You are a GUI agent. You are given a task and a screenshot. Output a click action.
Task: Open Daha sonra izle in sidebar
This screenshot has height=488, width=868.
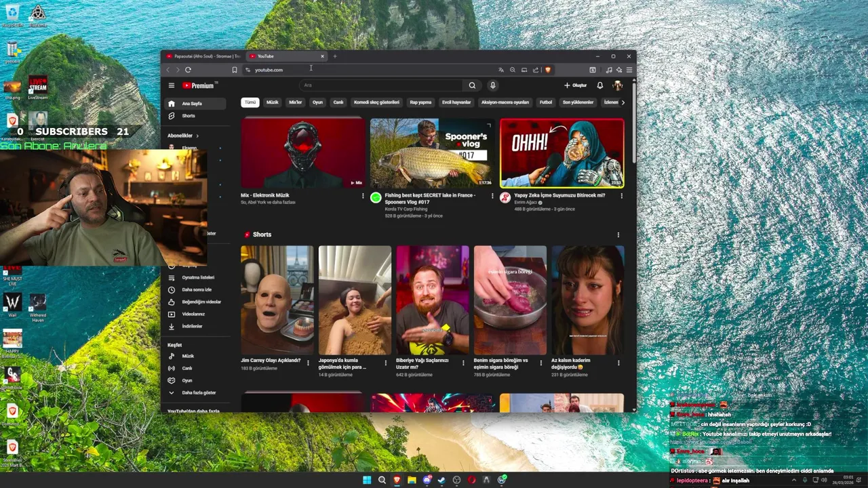[197, 289]
